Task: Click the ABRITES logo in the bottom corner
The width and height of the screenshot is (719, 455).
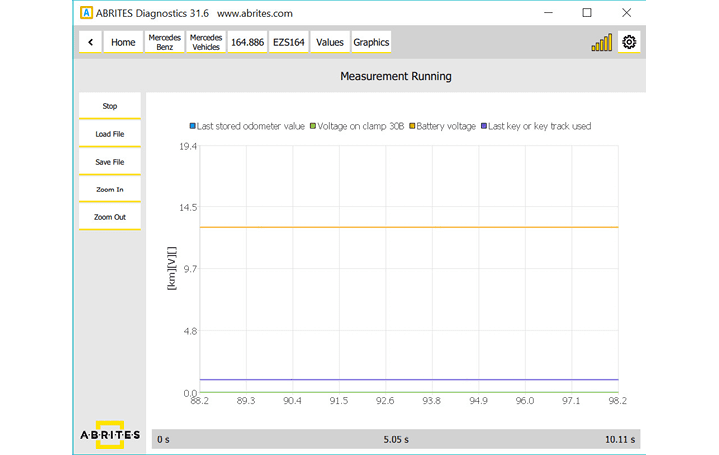Action: click(x=110, y=435)
